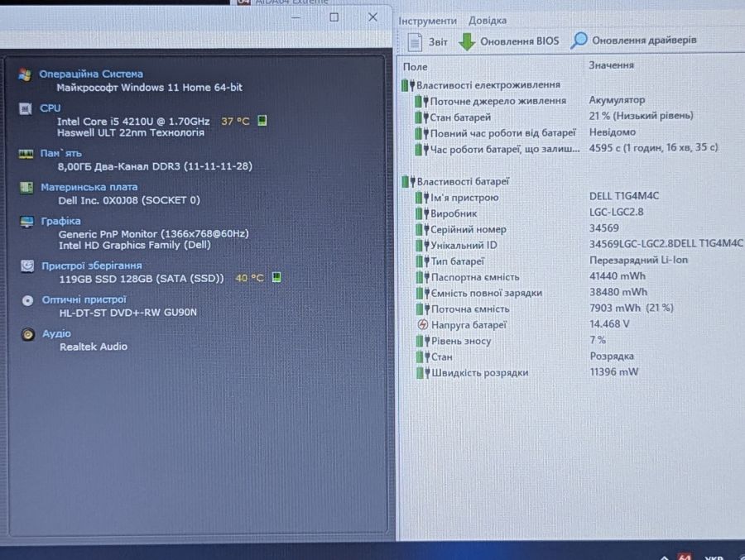This screenshot has height=560, width=745.
Task: Open the Пам`ять section link
Action: (x=60, y=153)
